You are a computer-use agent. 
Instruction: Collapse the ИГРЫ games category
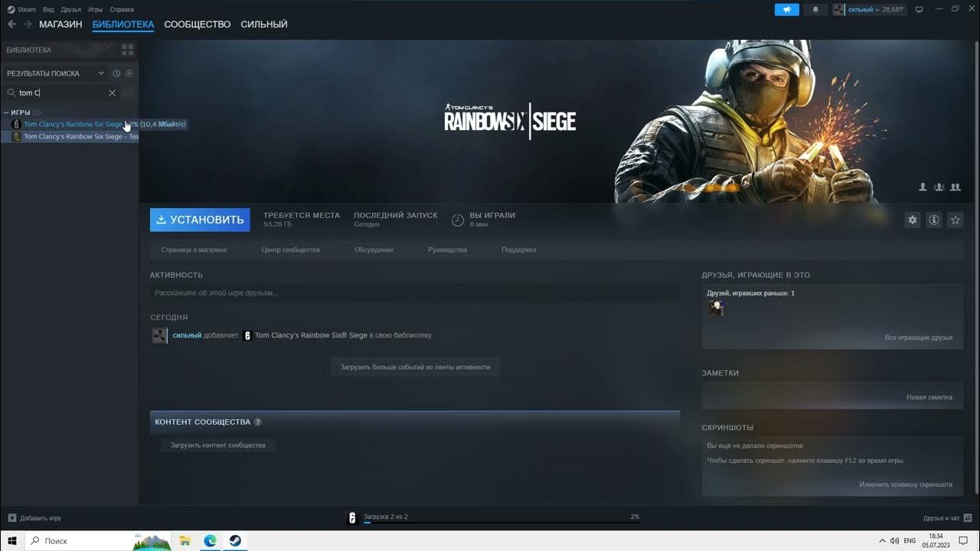(x=6, y=112)
